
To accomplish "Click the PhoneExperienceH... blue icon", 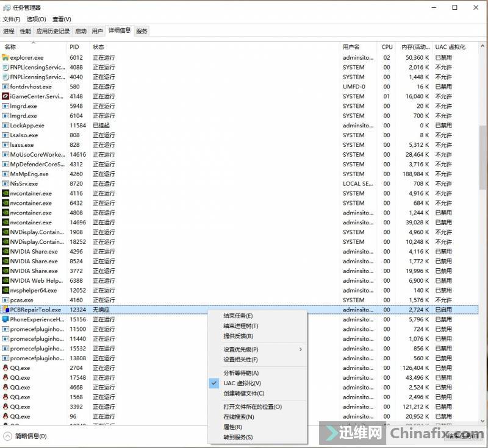I will tap(5, 319).
